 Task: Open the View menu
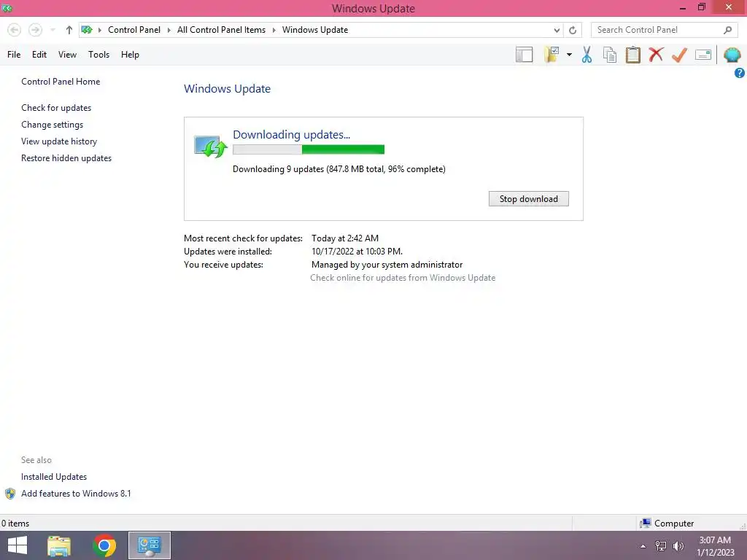point(67,55)
